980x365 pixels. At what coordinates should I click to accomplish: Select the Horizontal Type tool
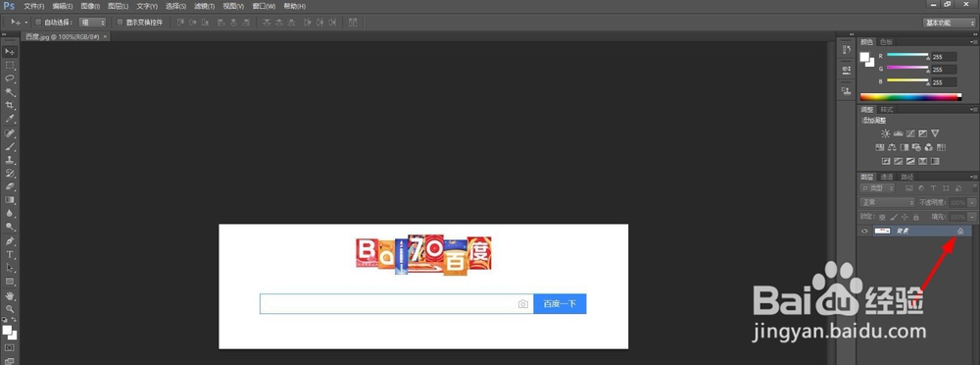(10, 255)
